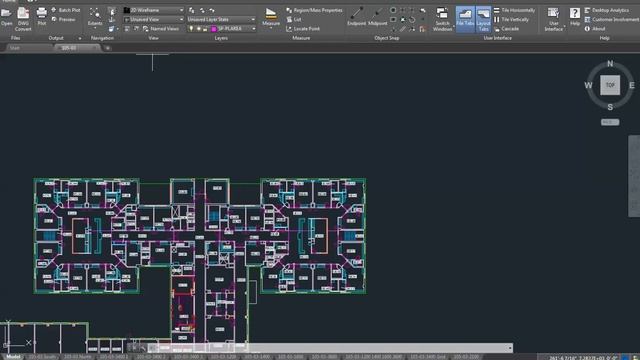Viewport: 640px width, 360px height.
Task: Click W on the ViewCube compass
Action: click(x=588, y=85)
